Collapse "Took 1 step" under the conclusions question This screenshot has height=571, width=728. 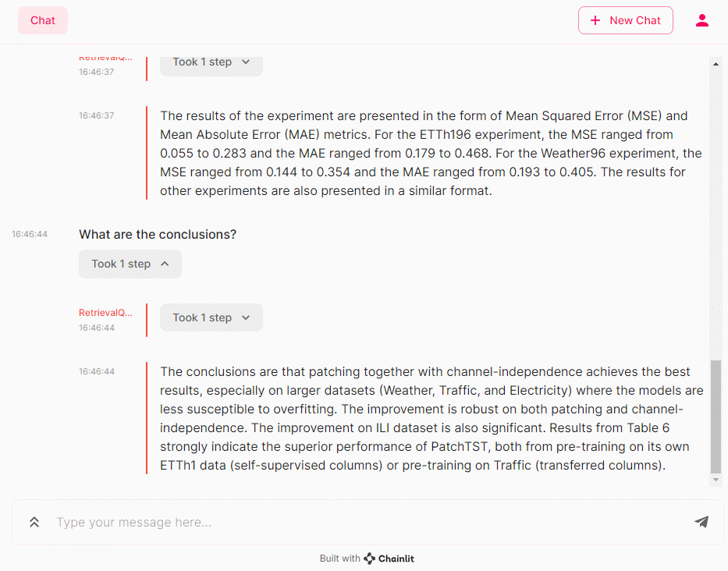(130, 264)
